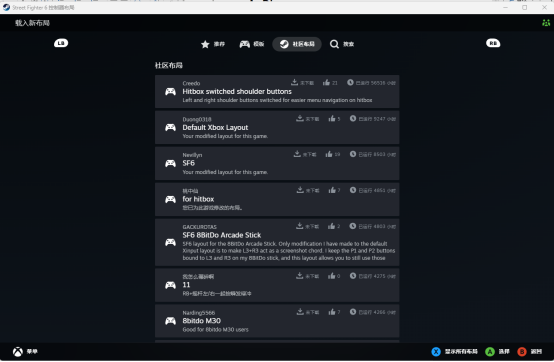Click the gamepad icon of Newllyn's SF6 layout
Image resolution: width=554 pixels, height=362 pixels.
click(170, 164)
